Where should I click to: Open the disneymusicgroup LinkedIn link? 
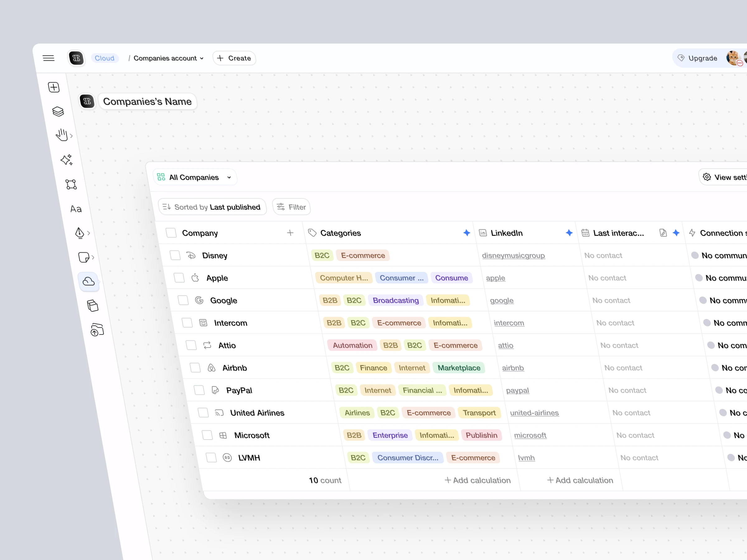click(513, 255)
